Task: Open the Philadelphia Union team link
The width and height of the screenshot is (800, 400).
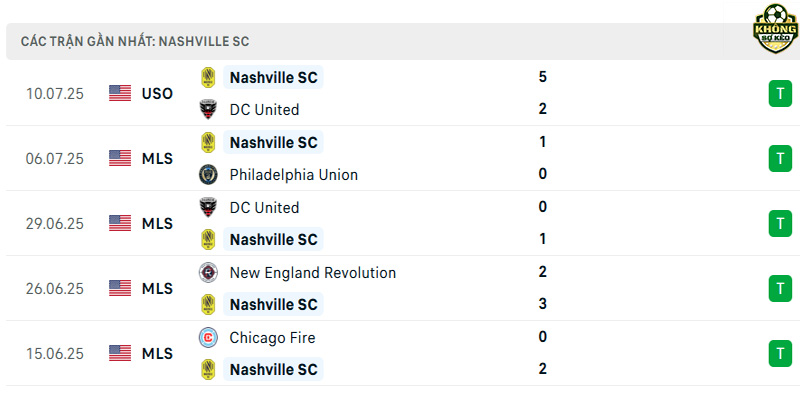Action: [293, 174]
